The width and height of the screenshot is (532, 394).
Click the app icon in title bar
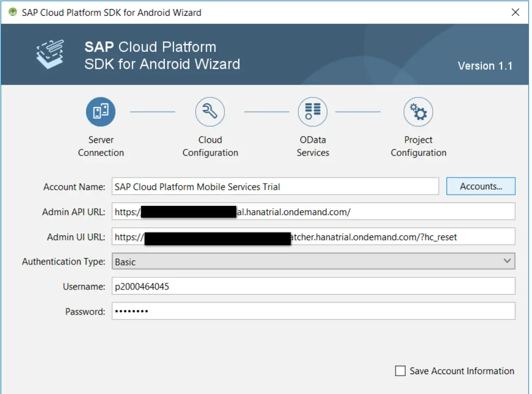[13, 12]
